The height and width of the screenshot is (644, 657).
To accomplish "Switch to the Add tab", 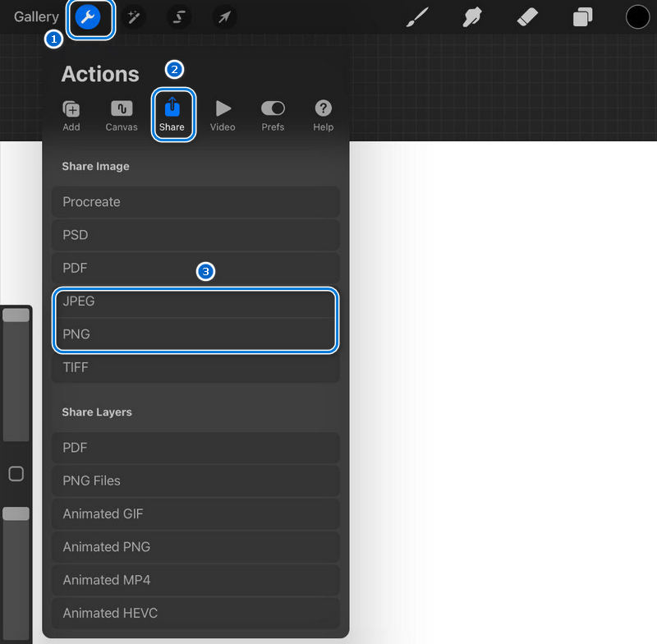I will coord(71,116).
